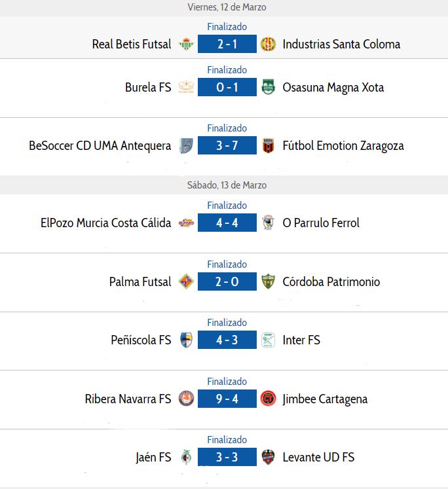The height and width of the screenshot is (489, 448).
Task: Select the Ribera Navarra FS round badge
Action: pyautogui.click(x=186, y=399)
